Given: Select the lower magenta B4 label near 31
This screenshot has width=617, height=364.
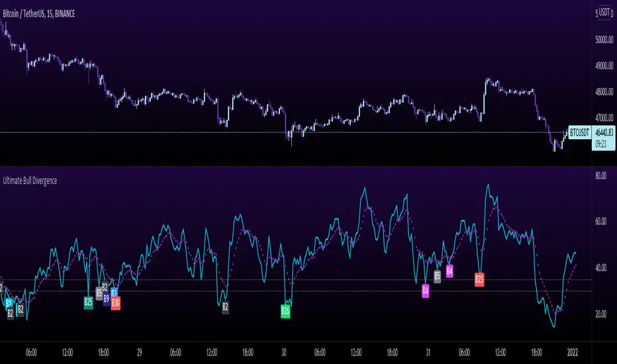Looking at the screenshot, I should [426, 291].
